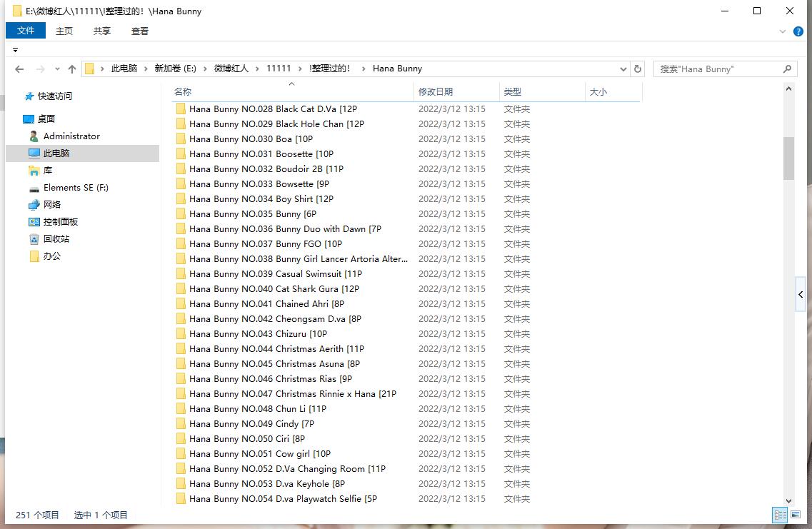Open Administrator user folder in sidebar
Screen dimensions: 812x529
[71, 136]
